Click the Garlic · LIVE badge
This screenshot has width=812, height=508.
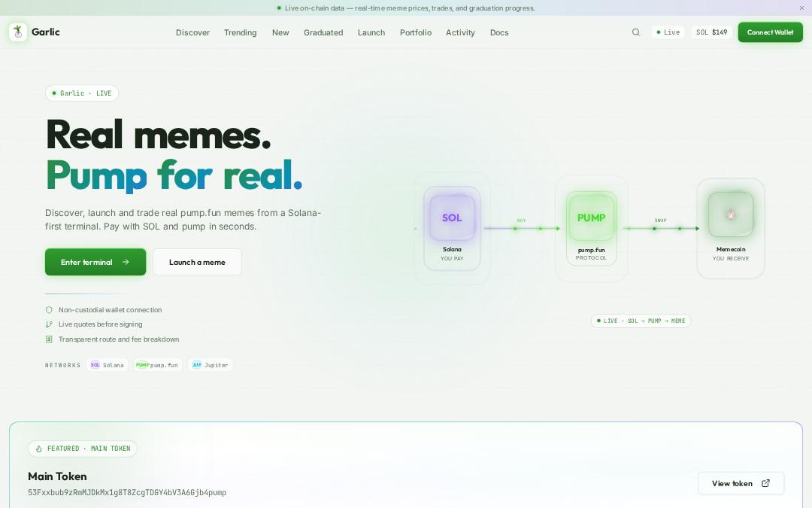click(x=82, y=93)
